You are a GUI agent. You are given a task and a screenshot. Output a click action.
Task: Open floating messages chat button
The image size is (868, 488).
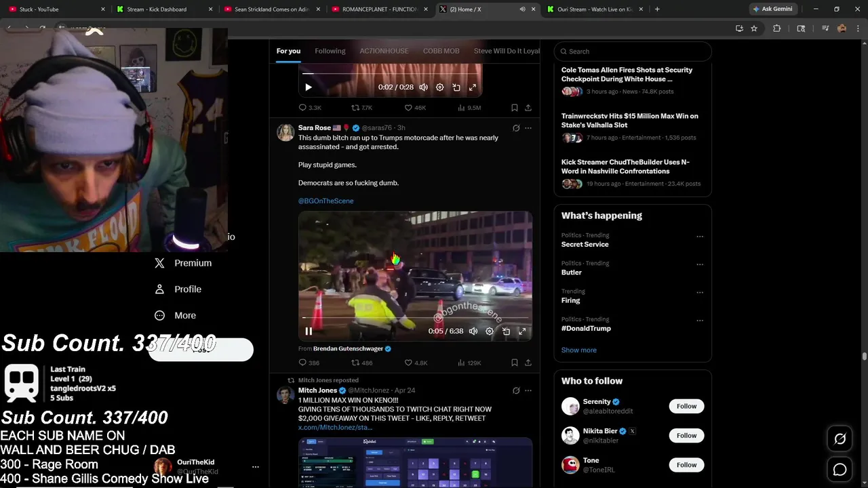840,470
